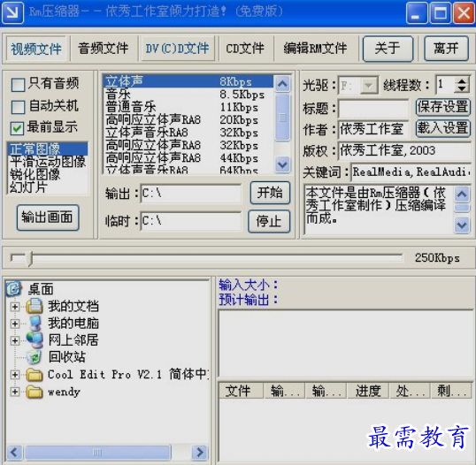Click the 回收站 recycle bin icon
Image resolution: width=476 pixels, height=465 pixels.
click(35, 357)
